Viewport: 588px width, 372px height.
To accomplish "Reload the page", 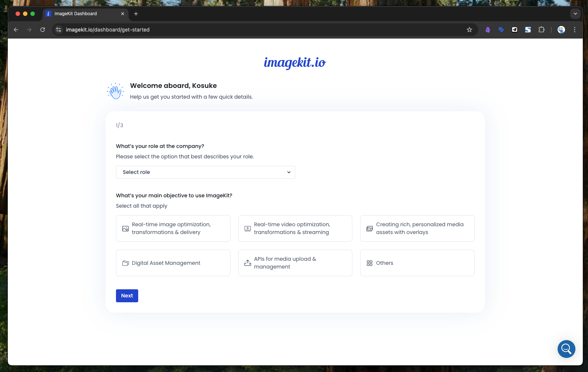I will click(43, 30).
